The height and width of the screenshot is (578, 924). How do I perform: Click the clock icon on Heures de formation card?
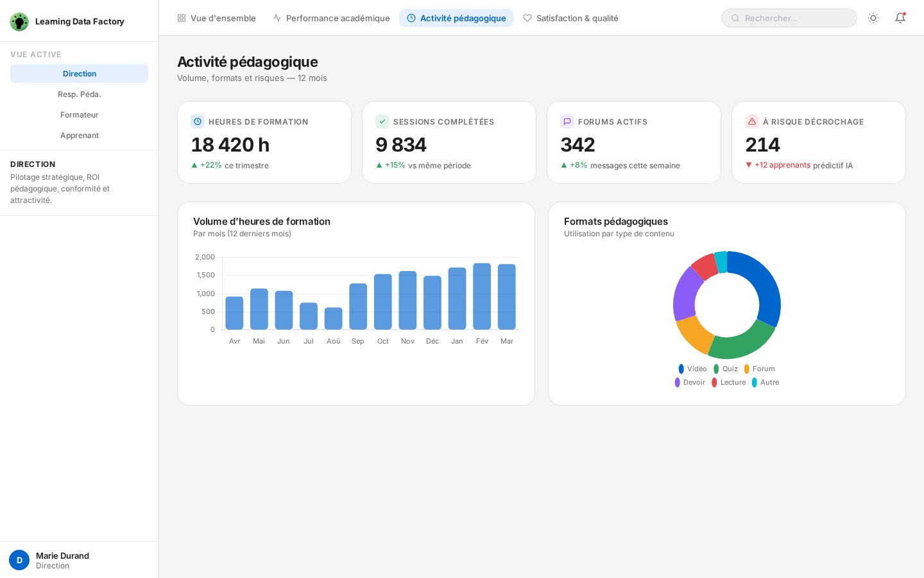[x=198, y=121]
